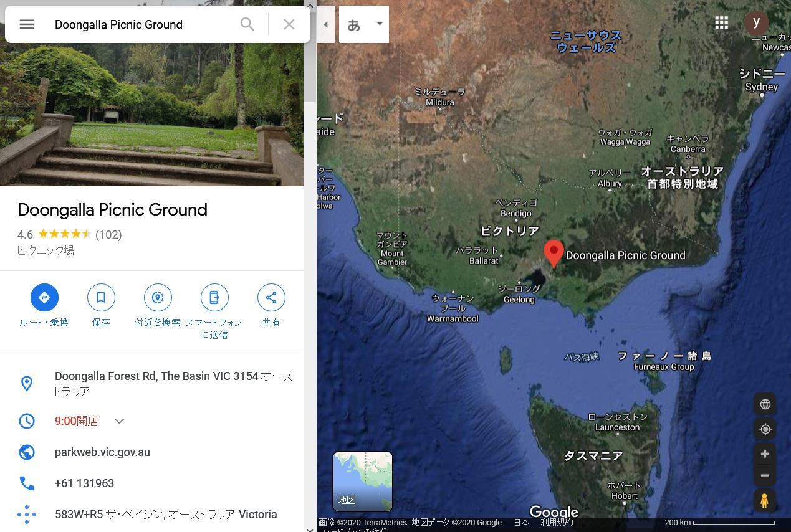Zoom in with the plus button
Viewport: 791px width, 532px height.
pyautogui.click(x=765, y=454)
